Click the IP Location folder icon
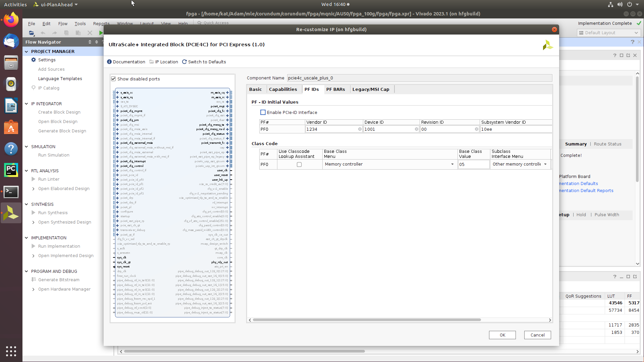This screenshot has height=362, width=644. click(x=151, y=62)
